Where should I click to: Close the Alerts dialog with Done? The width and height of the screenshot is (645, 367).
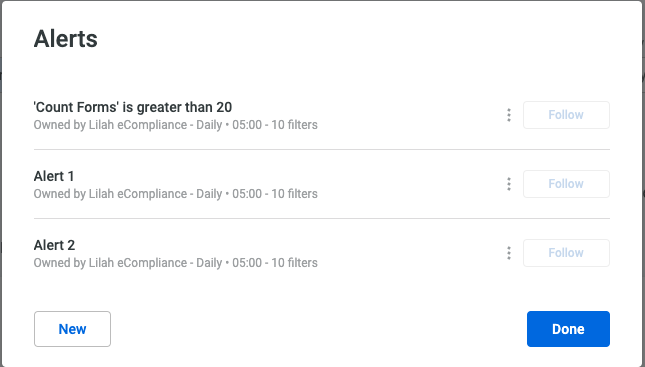coord(568,329)
